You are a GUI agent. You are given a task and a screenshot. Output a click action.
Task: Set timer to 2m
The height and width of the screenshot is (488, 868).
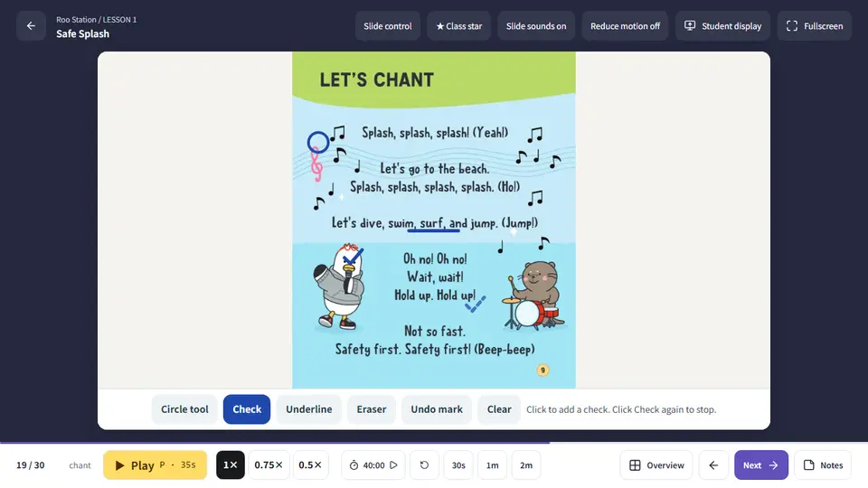(526, 465)
